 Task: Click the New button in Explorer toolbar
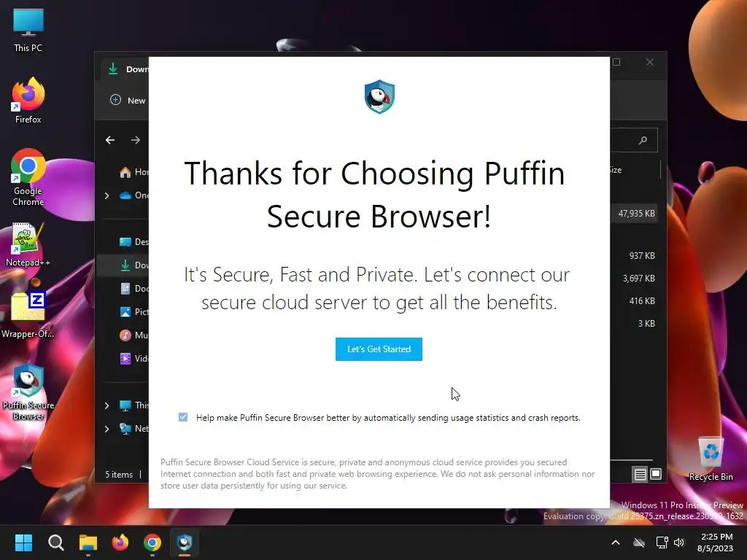[x=128, y=100]
